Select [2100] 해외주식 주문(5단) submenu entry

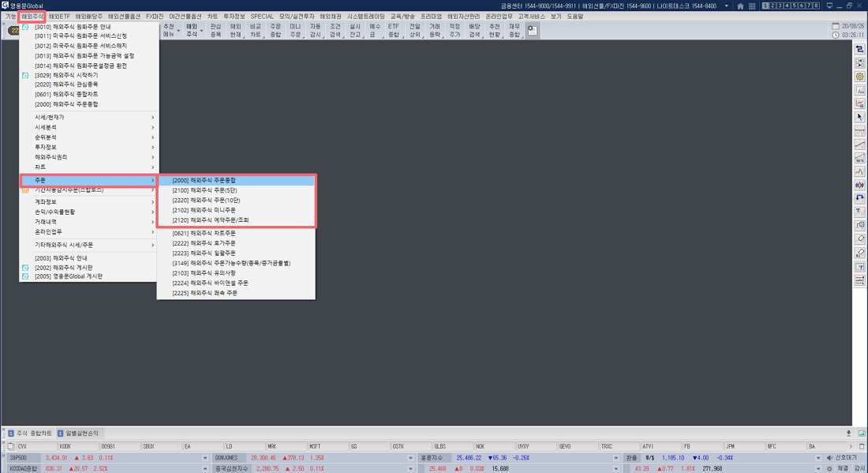click(237, 190)
